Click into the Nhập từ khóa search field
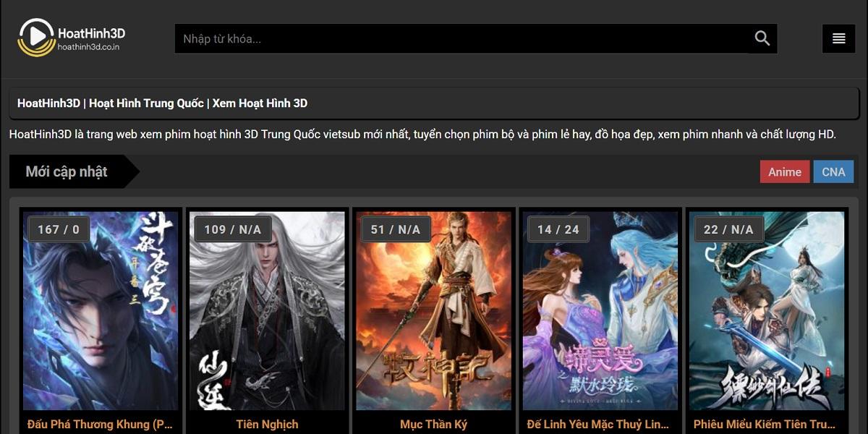The width and height of the screenshot is (868, 434). click(x=461, y=38)
